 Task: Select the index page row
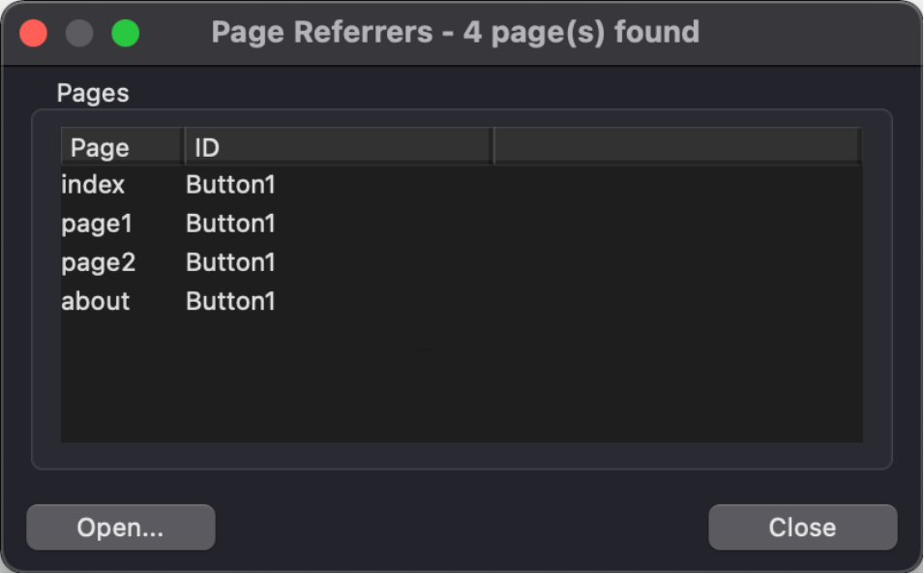click(462, 185)
